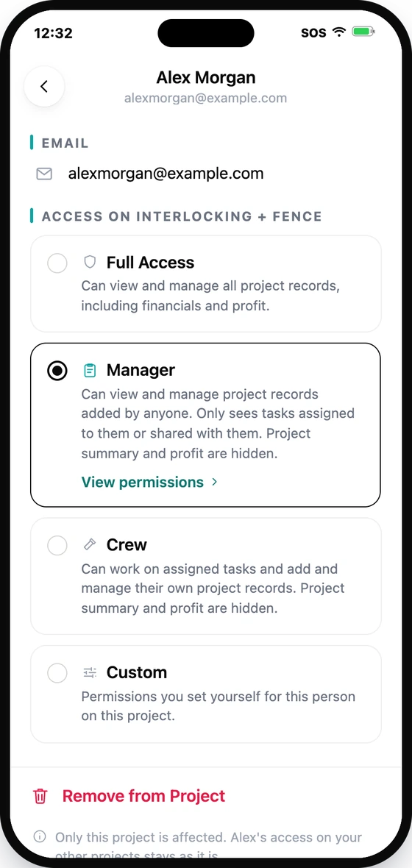Click the Custom option description text
Screen dimensions: 412x868
click(219, 706)
